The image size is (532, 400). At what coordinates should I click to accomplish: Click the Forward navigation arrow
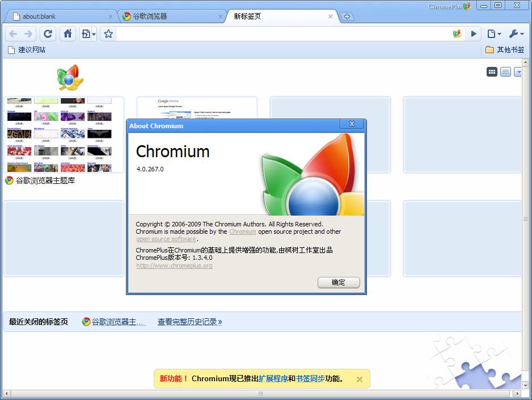(x=27, y=33)
